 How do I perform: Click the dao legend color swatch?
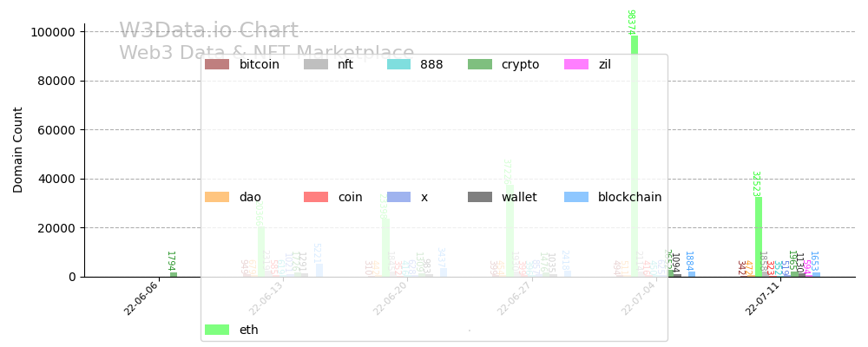pyautogui.click(x=217, y=197)
